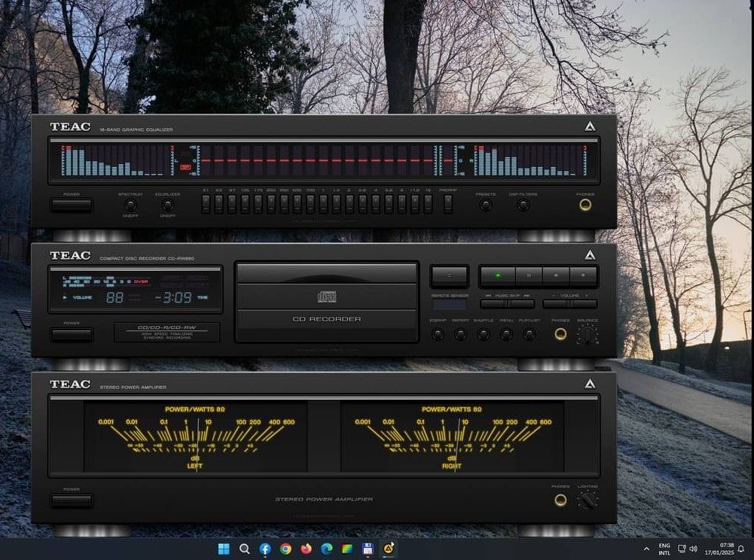Open the PRESETS knob on equalizer

point(486,205)
